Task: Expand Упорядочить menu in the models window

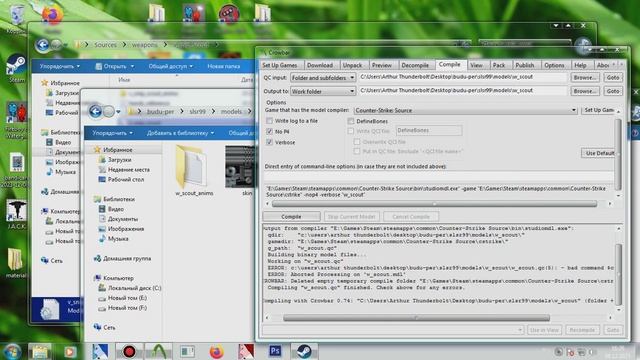Action: click(x=112, y=133)
